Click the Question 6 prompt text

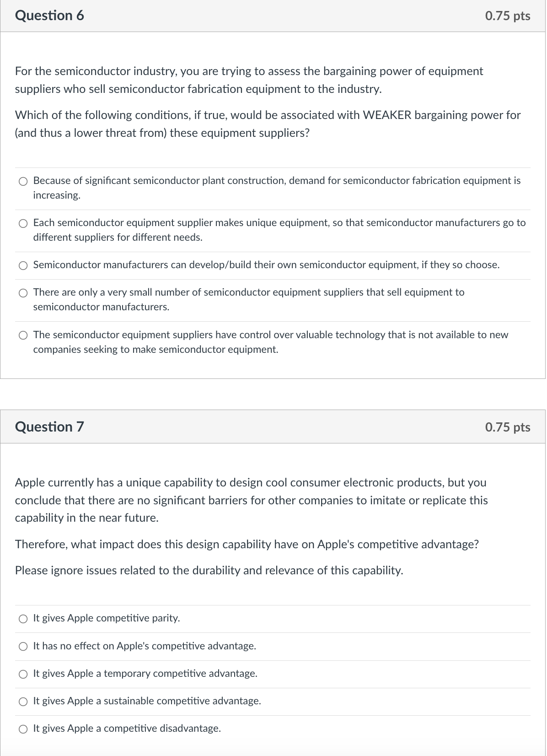pos(249,80)
